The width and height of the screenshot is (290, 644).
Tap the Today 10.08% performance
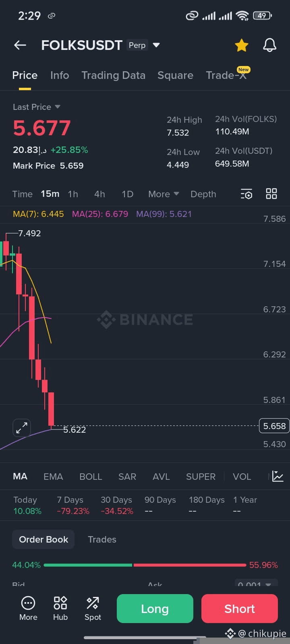pos(27,505)
